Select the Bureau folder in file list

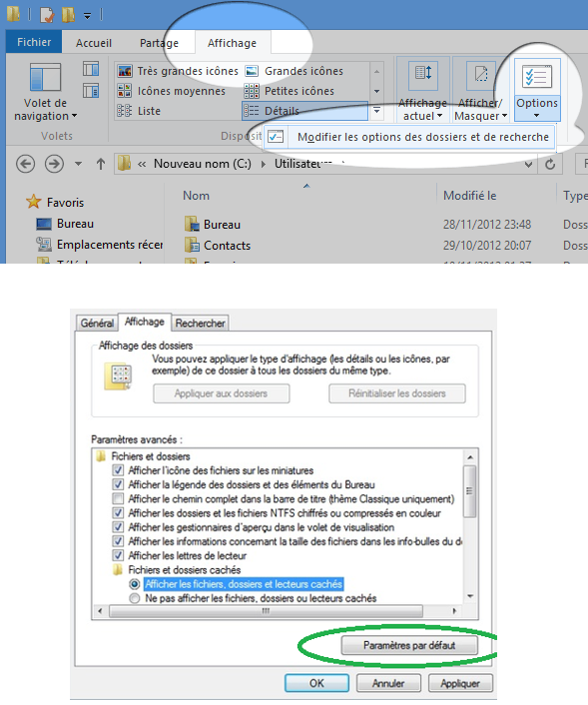213,225
